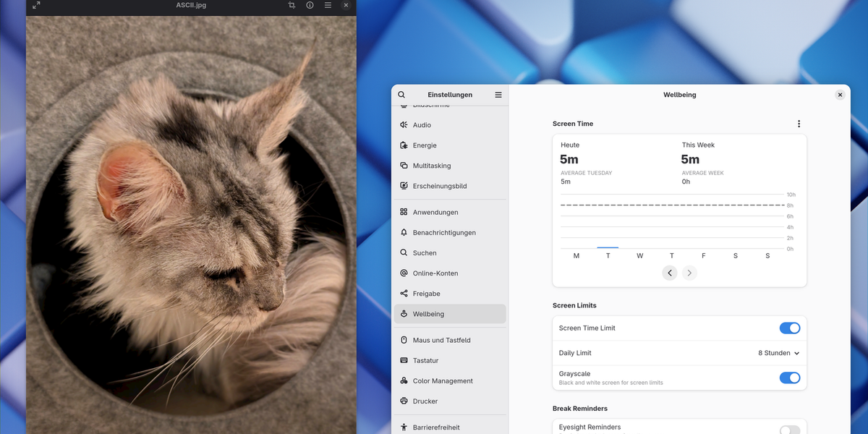Click the search icon in Einstellungen

point(401,95)
